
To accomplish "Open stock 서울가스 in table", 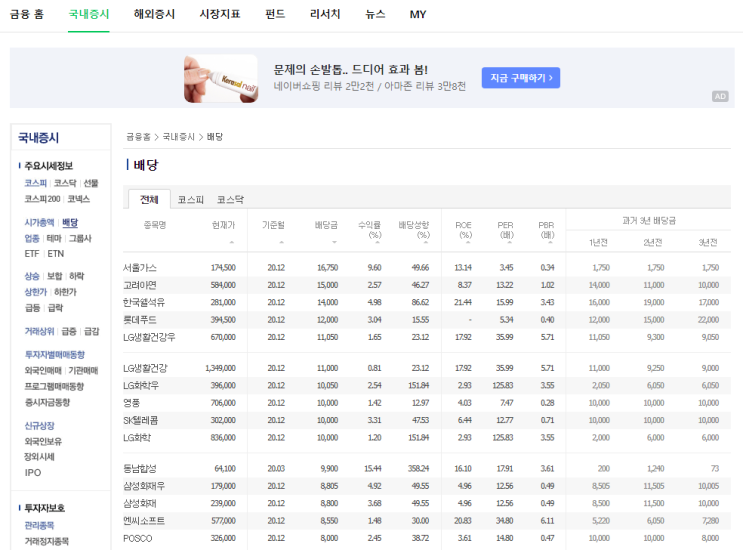I will 140,268.
